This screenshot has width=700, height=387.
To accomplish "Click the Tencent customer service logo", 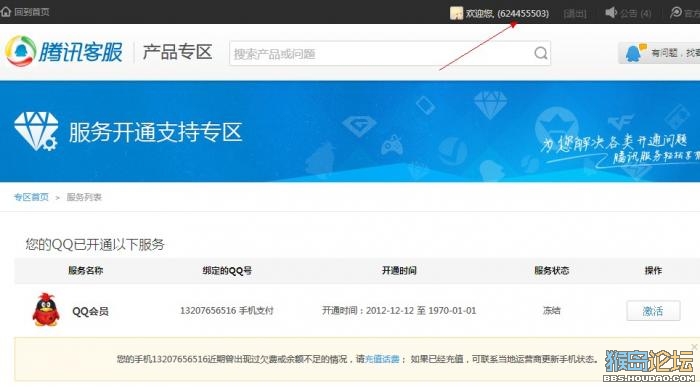I will (64, 51).
